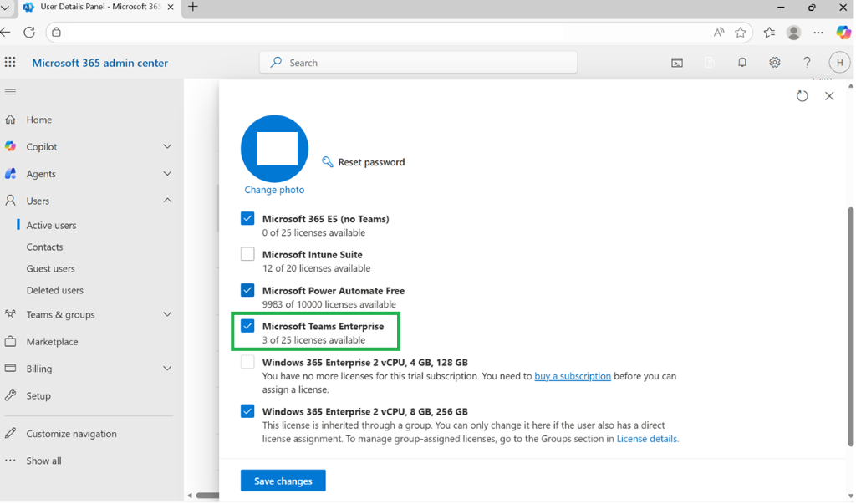The image size is (856, 504).
Task: Select Deleted users in navigation
Action: (55, 291)
